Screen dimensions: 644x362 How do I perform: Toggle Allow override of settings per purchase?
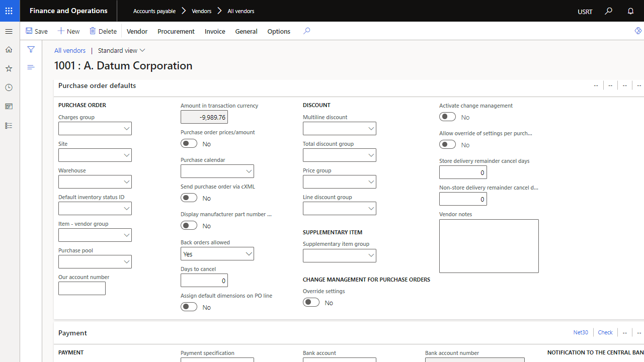[448, 144]
